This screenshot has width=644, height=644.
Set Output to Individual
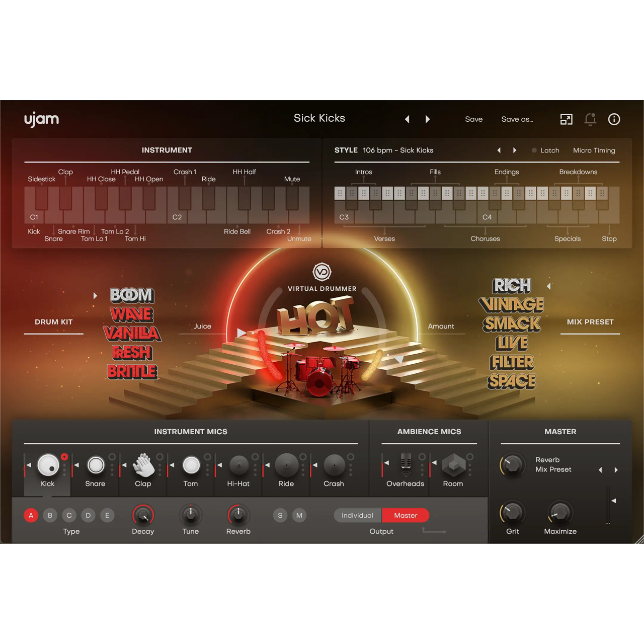(x=357, y=515)
